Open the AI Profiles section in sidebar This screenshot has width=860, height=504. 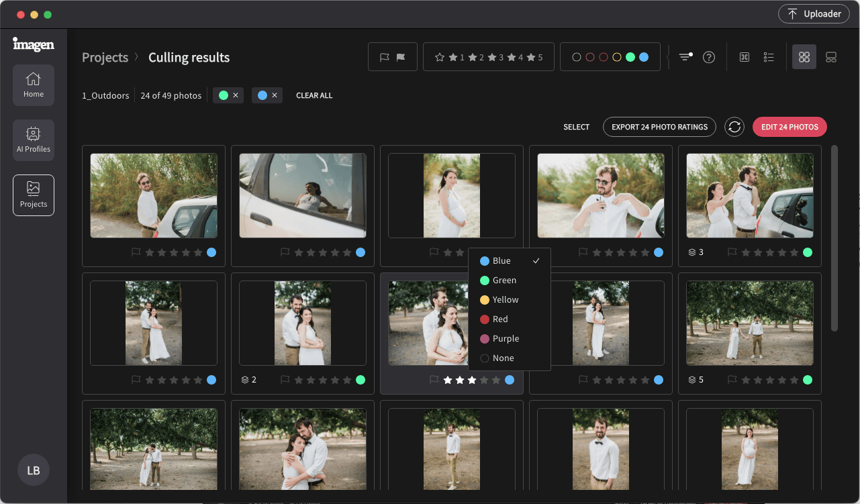tap(33, 140)
